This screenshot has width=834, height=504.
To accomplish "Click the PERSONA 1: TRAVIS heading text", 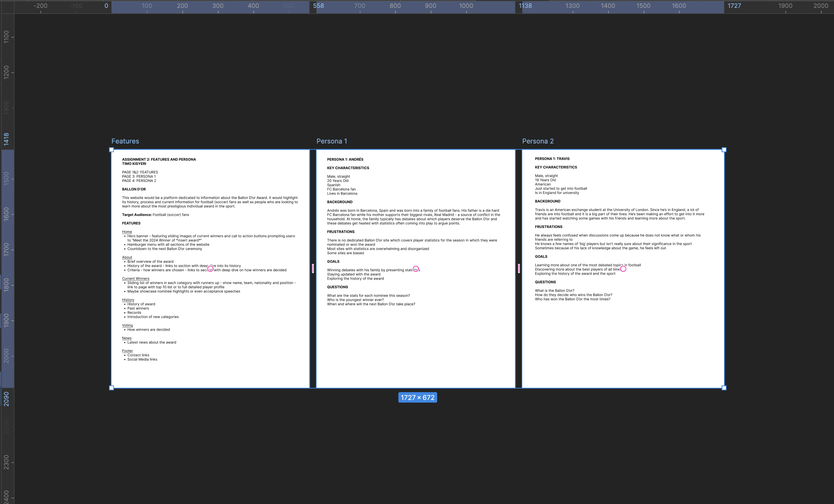I will (x=552, y=159).
